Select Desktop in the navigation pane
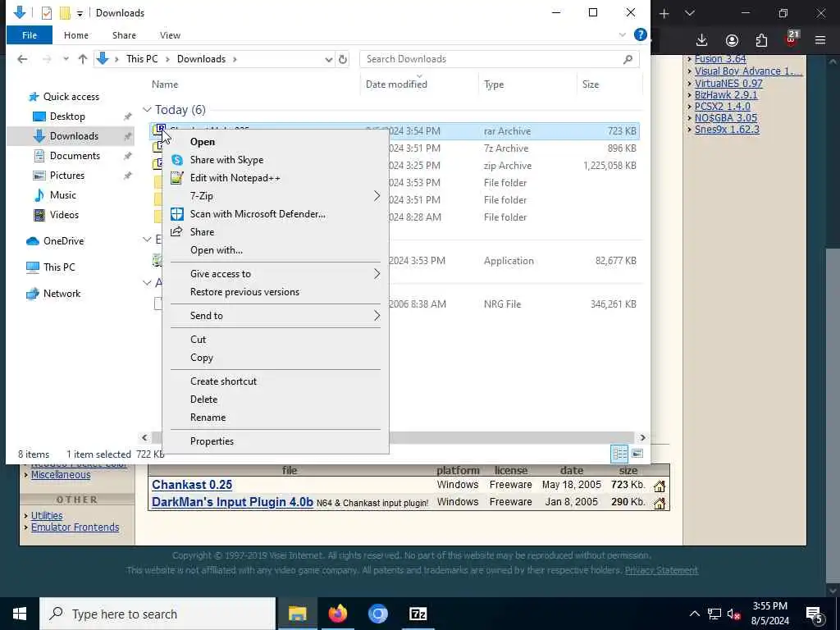This screenshot has width=840, height=630. tap(67, 116)
